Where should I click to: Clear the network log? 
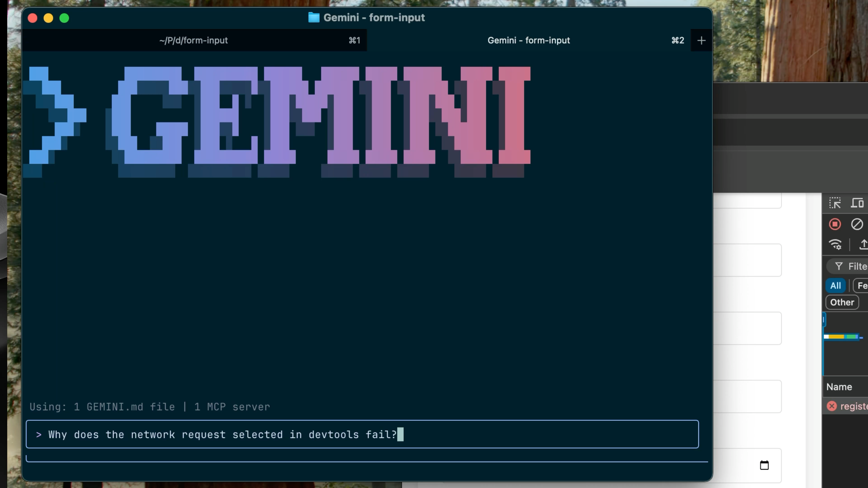click(x=857, y=224)
